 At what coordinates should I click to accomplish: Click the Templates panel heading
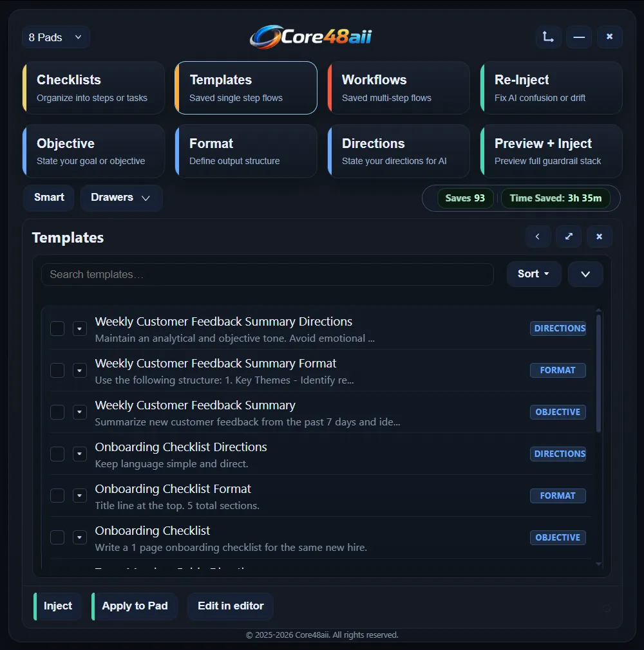[68, 237]
